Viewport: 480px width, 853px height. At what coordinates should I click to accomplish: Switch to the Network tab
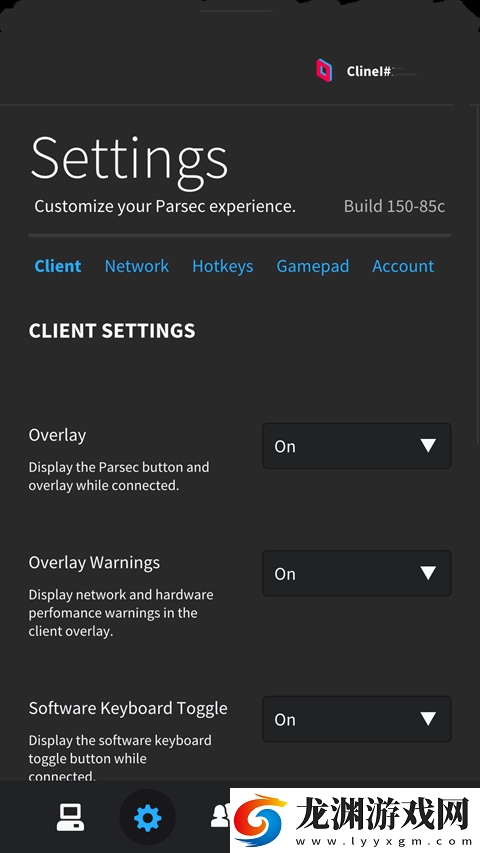pyautogui.click(x=137, y=266)
